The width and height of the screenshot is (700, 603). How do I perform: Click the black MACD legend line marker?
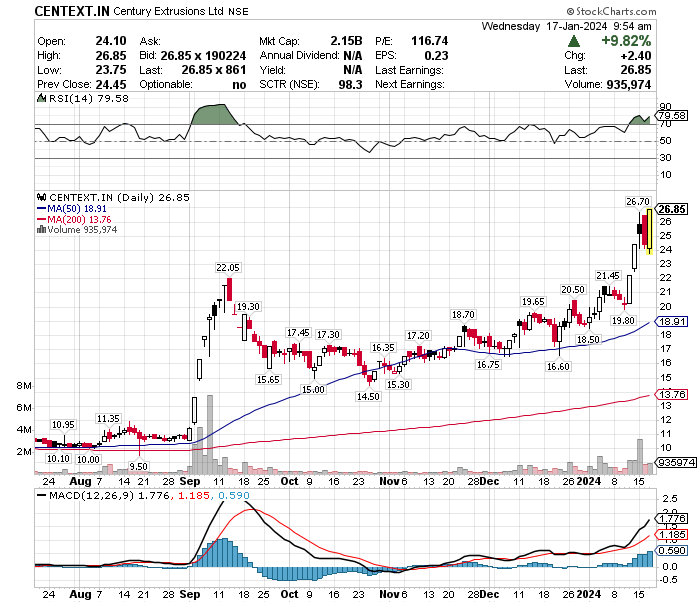[42, 495]
